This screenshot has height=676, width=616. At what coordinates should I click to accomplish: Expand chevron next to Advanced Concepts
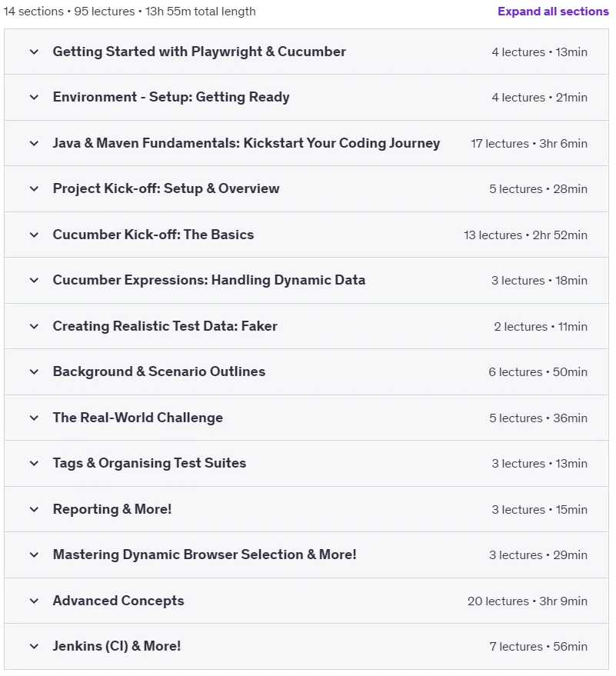coord(34,601)
